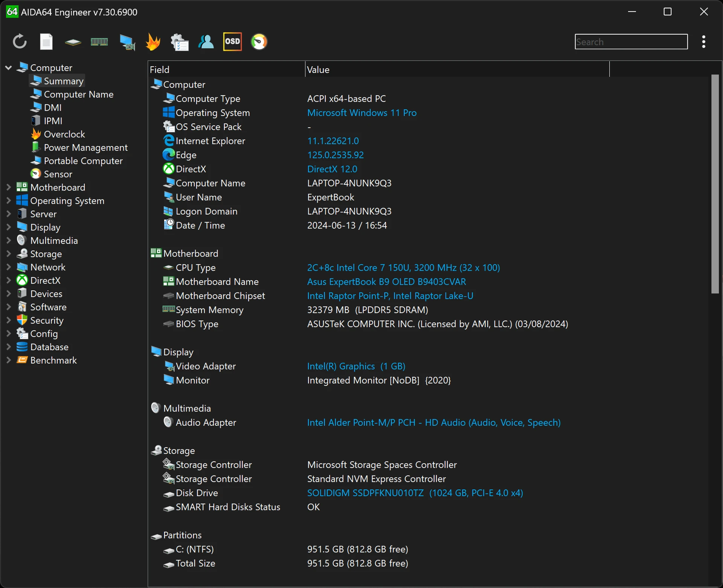Viewport: 723px width, 588px height.
Task: Open the Sensor tree item
Action: pos(51,174)
